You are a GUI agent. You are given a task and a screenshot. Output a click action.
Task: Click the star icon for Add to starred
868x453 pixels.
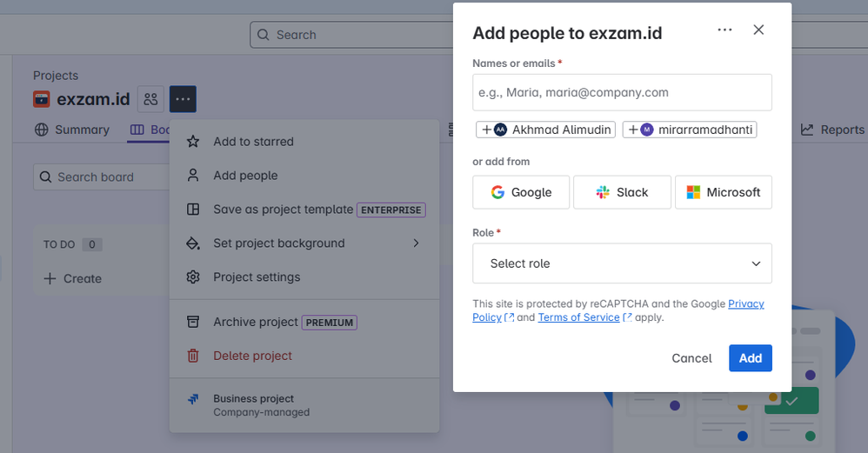[192, 142]
